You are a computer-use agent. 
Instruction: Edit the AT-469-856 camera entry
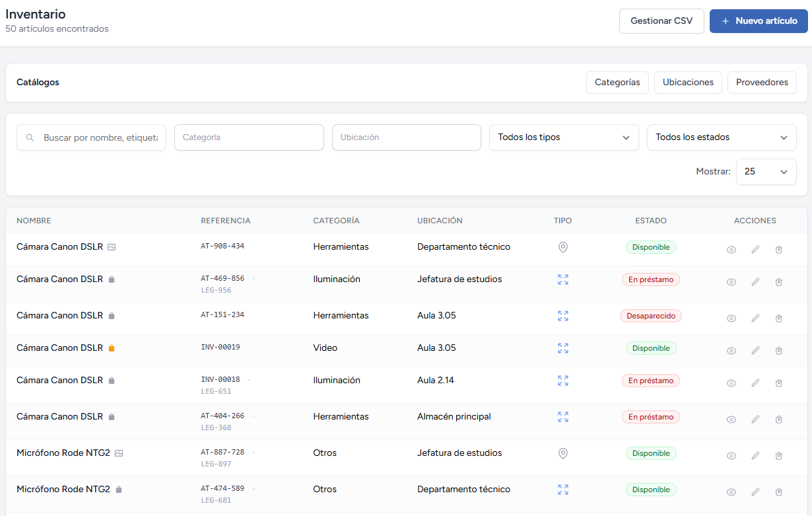pyautogui.click(x=755, y=282)
